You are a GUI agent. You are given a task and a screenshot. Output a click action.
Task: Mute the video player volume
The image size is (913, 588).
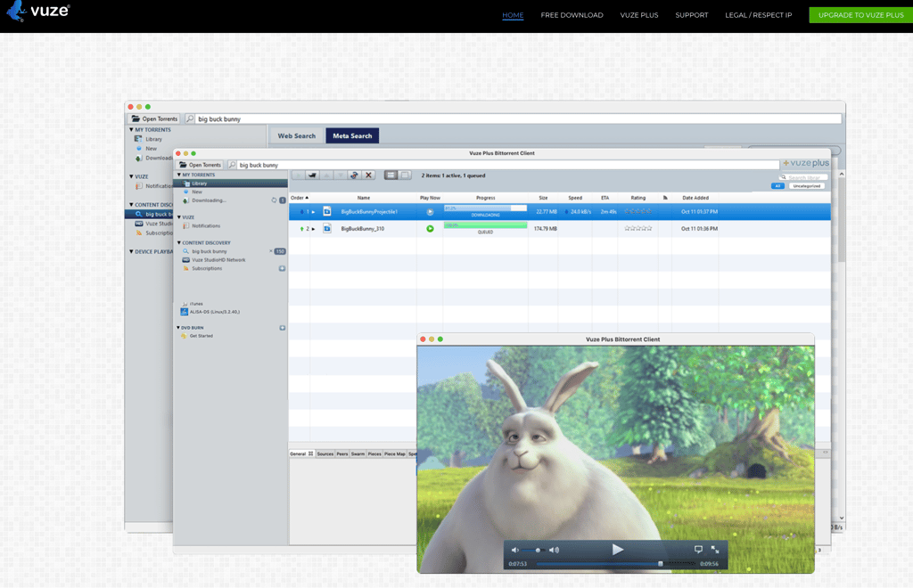[514, 550]
